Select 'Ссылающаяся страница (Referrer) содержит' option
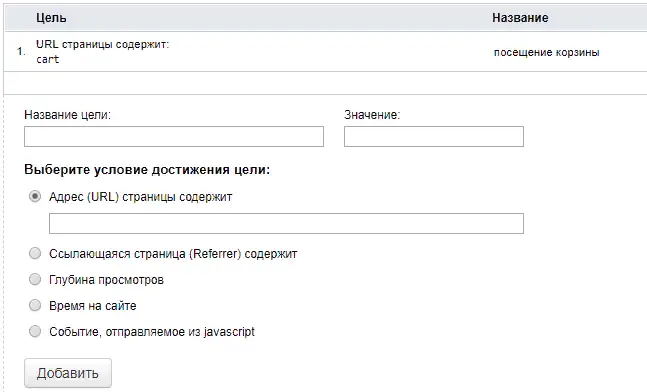The width and height of the screenshot is (647, 392). pyautogui.click(x=35, y=253)
